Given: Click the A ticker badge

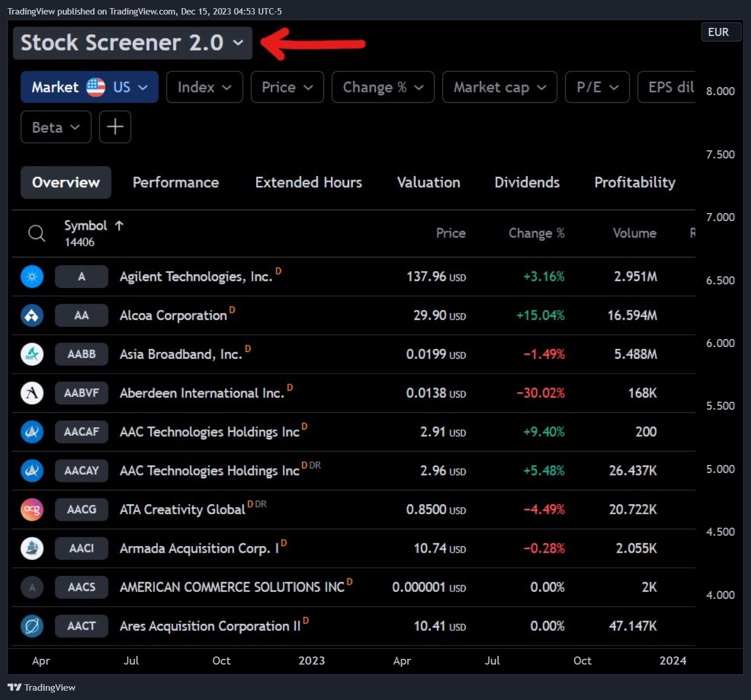Looking at the screenshot, I should [x=81, y=276].
